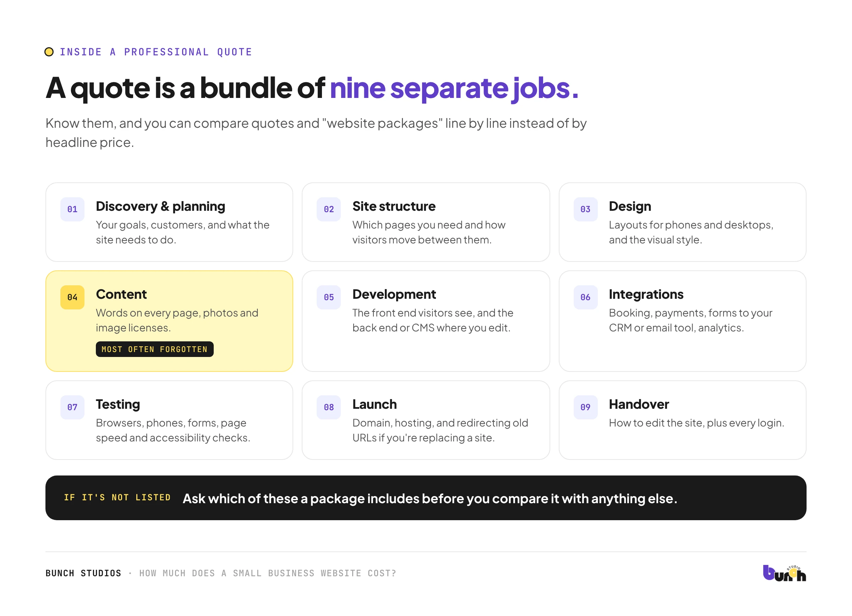Select the Design card heading
Image resolution: width=852 pixels, height=616 pixels.
point(630,207)
